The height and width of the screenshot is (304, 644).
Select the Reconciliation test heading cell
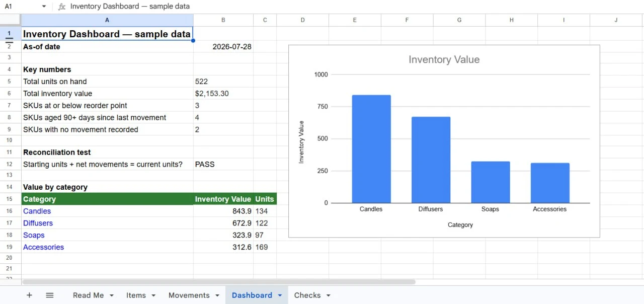[107, 153]
